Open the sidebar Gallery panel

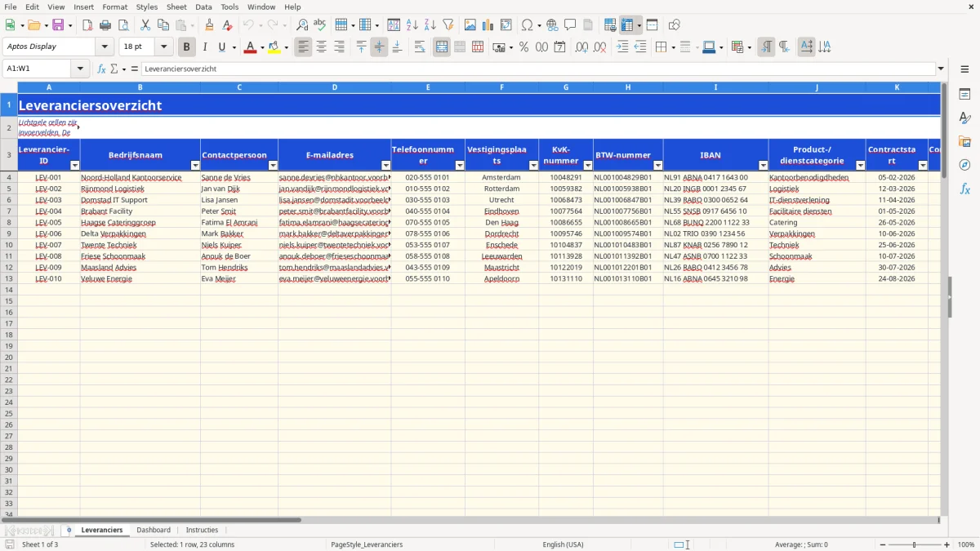[x=964, y=141]
